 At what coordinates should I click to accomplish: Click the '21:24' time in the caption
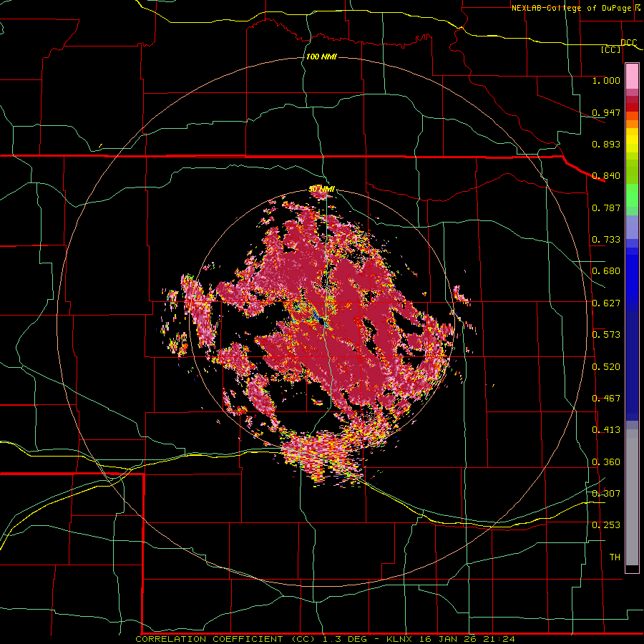[497, 639]
